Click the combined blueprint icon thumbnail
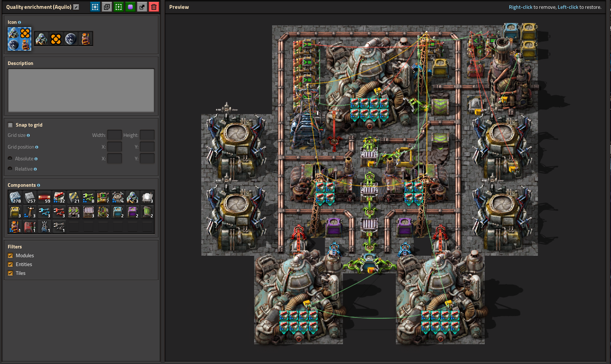 click(19, 39)
